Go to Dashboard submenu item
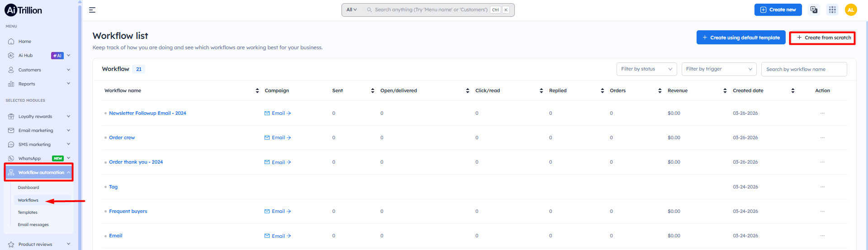 (x=28, y=188)
